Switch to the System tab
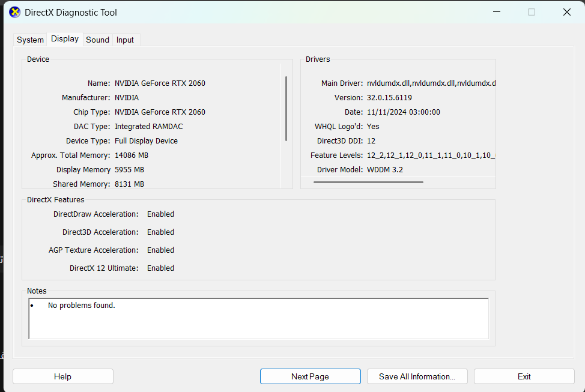Image resolution: width=585 pixels, height=392 pixels. (30, 40)
